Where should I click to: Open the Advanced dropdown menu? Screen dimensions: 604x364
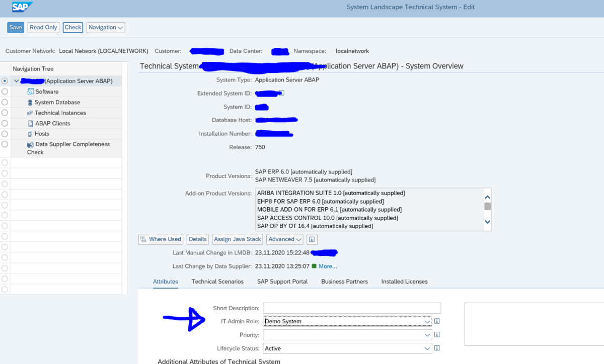pos(284,239)
